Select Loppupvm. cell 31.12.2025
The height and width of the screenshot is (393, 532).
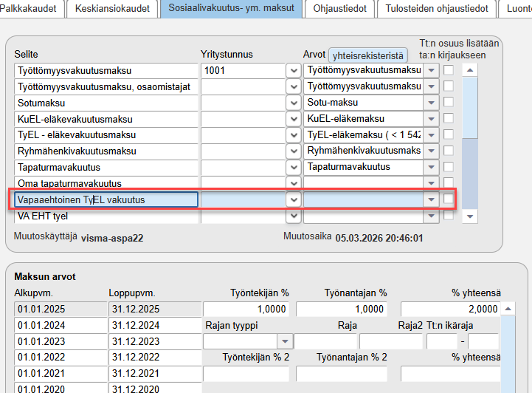point(155,309)
